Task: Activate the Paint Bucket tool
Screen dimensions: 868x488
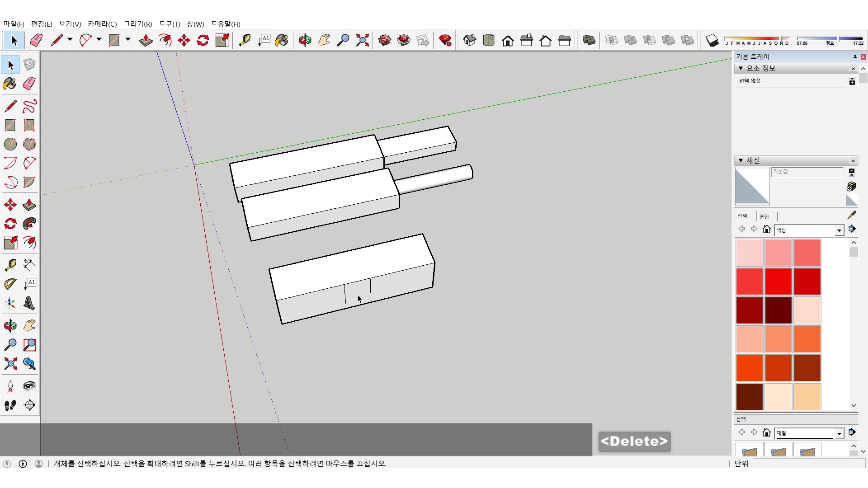Action: 10,84
